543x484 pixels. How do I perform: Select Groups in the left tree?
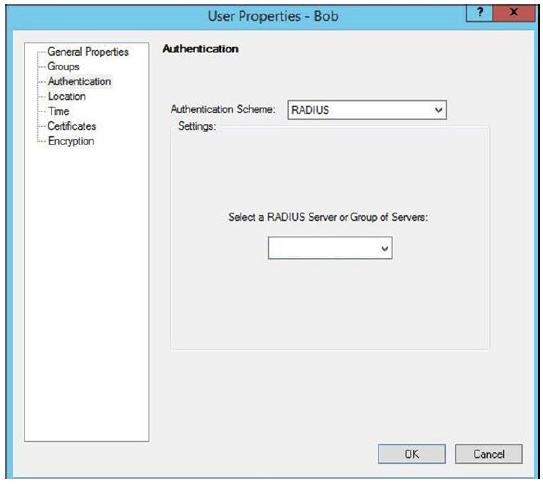[63, 66]
